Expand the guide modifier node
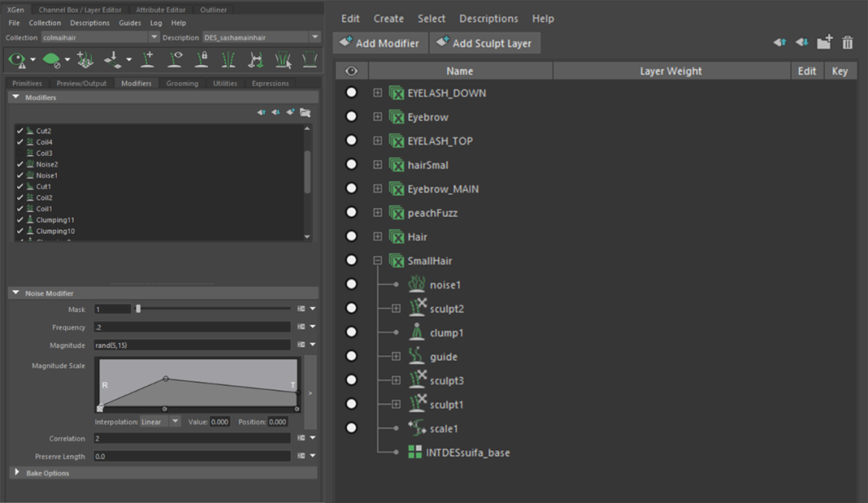Viewport: 868px width, 503px height. coord(395,357)
